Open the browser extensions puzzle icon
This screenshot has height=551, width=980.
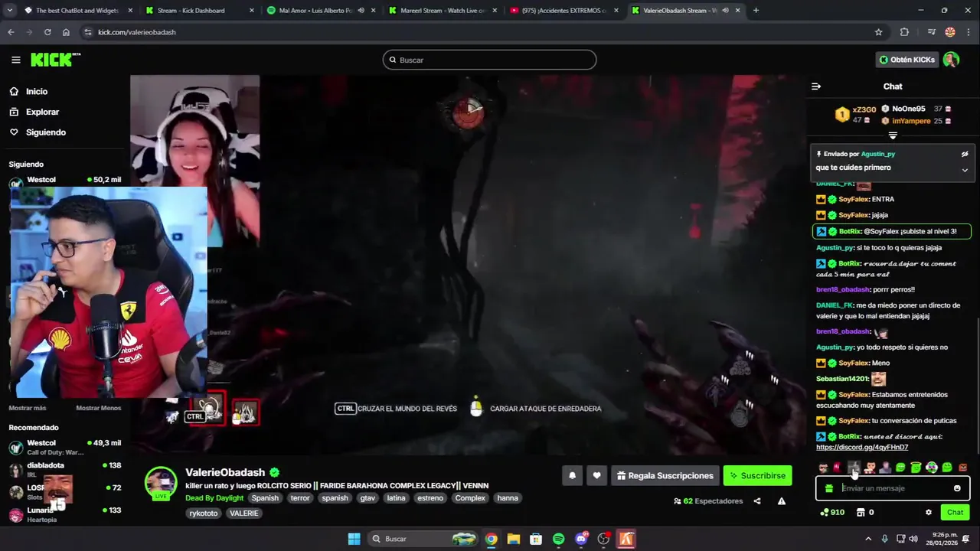tap(904, 32)
